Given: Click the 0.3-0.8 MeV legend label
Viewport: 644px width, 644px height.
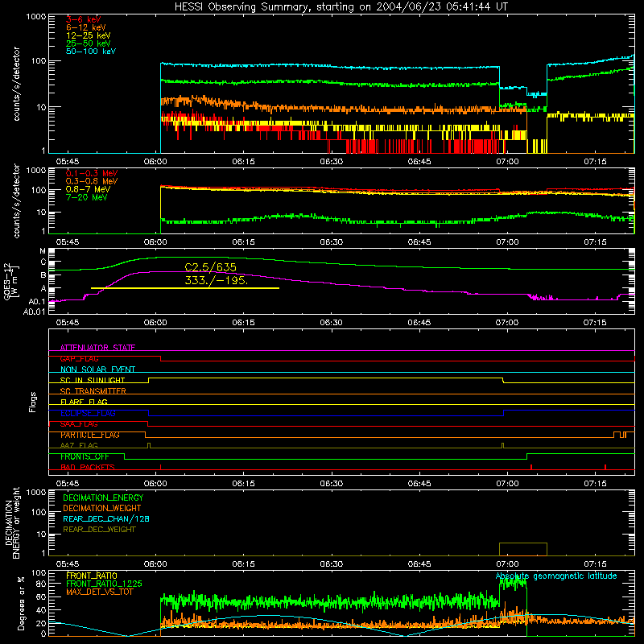Looking at the screenshot, I should coord(92,181).
